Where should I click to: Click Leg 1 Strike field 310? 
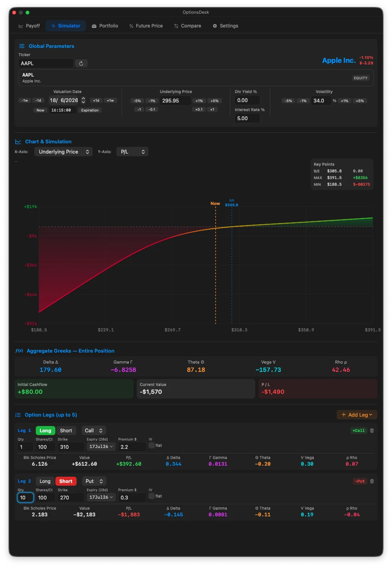pos(71,447)
